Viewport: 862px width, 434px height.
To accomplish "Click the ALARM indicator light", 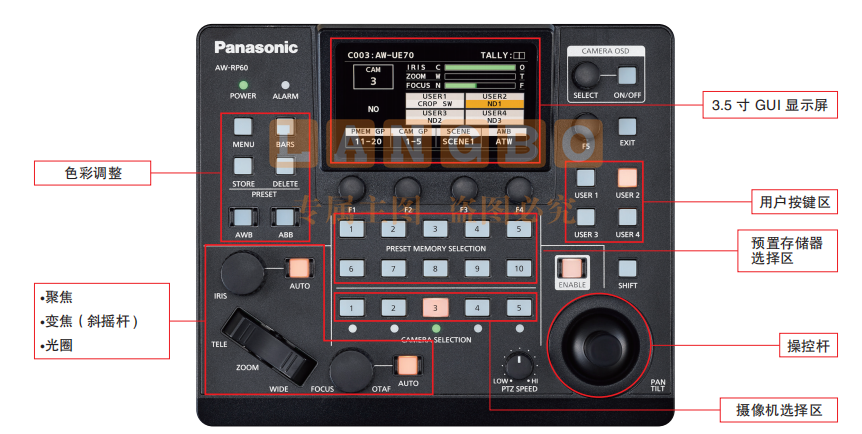I will (x=285, y=85).
